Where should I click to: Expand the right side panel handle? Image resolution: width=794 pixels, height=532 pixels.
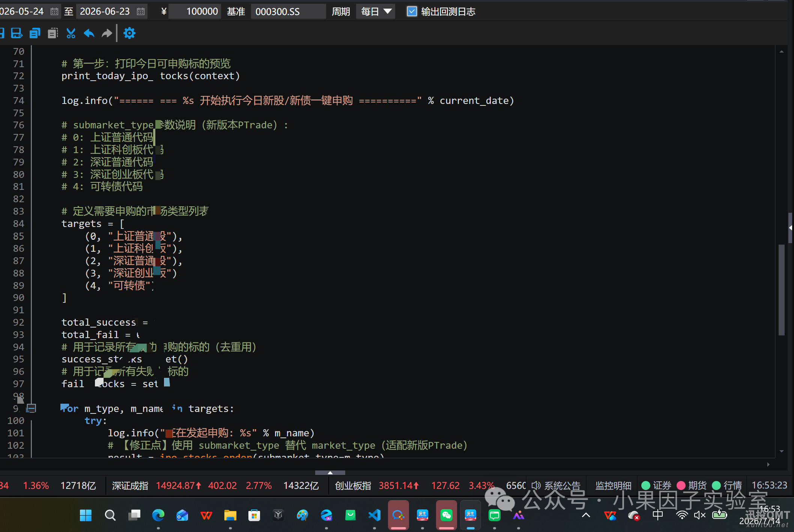(791, 228)
